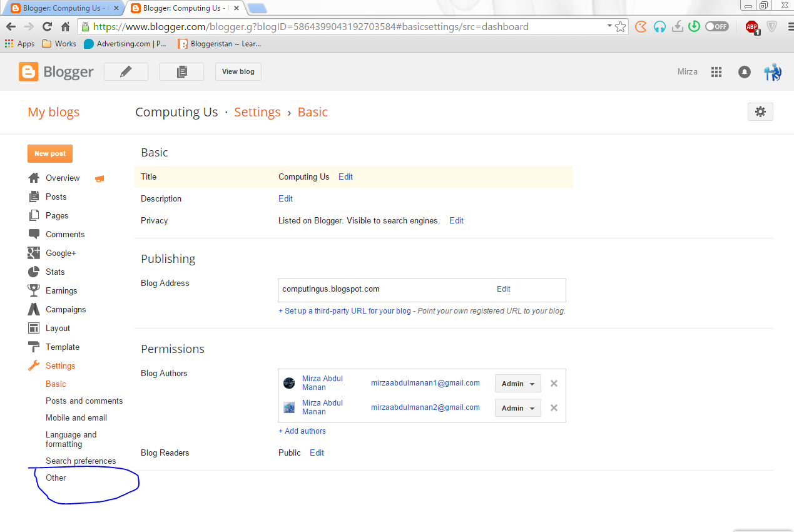Open first Mirza Abdul Manan author profile
This screenshot has height=532, width=794.
[322, 383]
